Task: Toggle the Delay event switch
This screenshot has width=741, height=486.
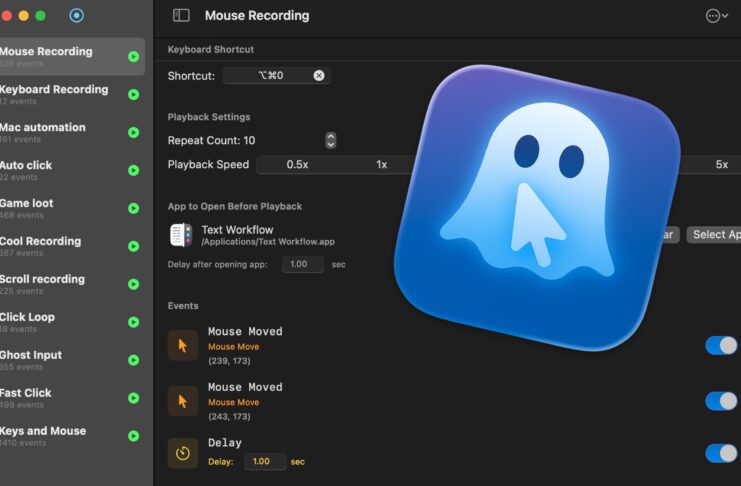Action: coord(721,453)
